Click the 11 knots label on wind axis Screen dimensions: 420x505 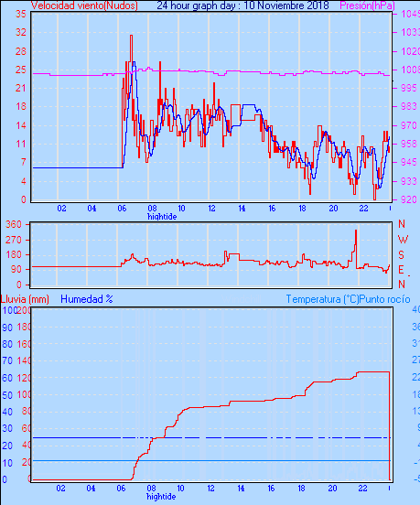pos(21,144)
